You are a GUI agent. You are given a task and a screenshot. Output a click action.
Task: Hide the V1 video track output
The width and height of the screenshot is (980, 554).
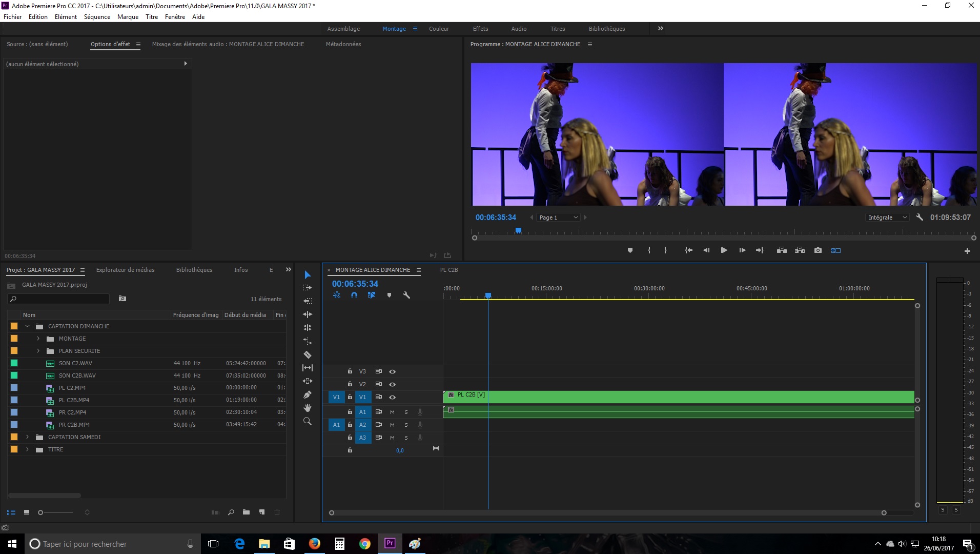coord(392,397)
